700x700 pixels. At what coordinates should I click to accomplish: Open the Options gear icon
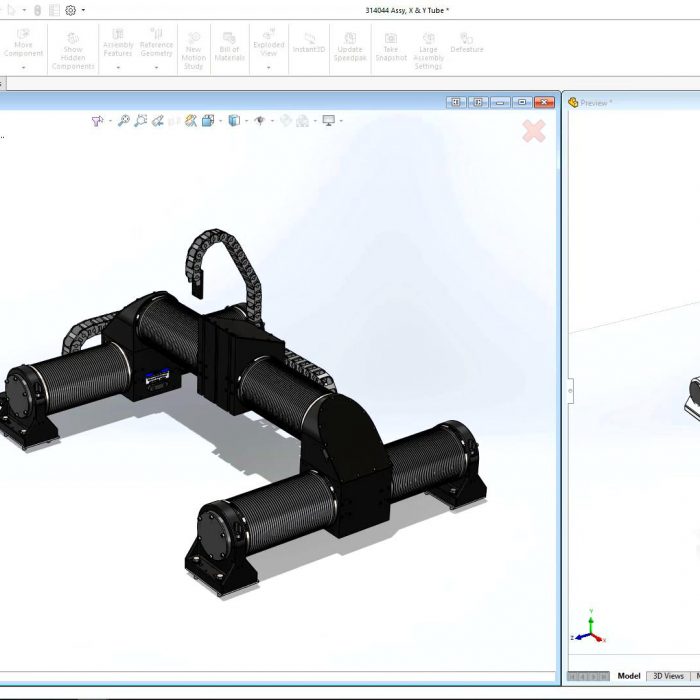pyautogui.click(x=71, y=10)
